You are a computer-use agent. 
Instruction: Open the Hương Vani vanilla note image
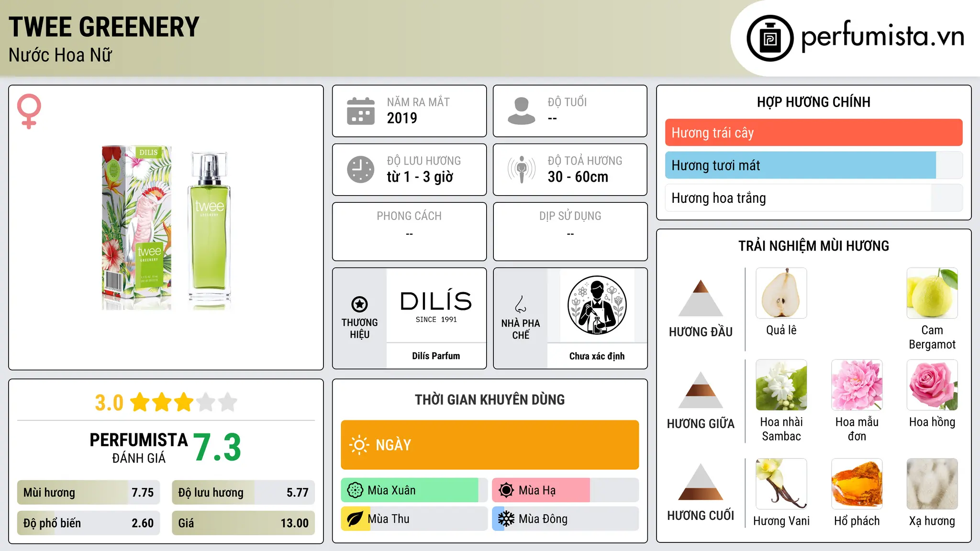[781, 484]
